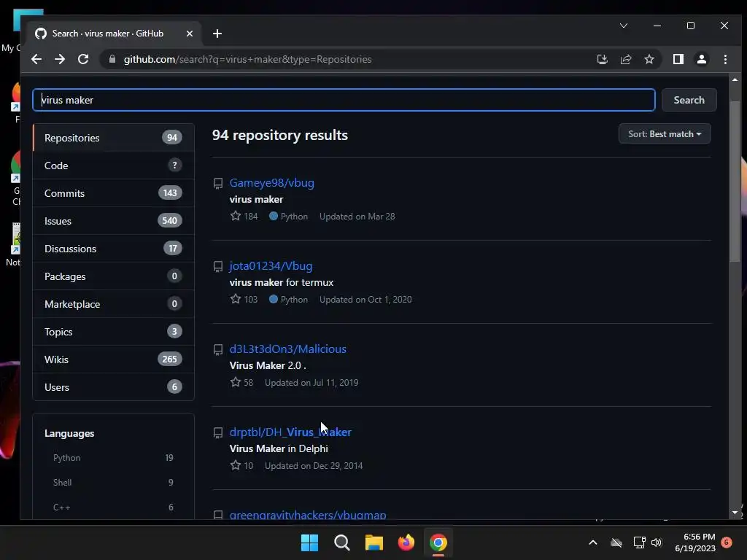Open drptbl/DH_Virus_Maker repository link
Image resolution: width=747 pixels, height=560 pixels.
click(x=290, y=432)
